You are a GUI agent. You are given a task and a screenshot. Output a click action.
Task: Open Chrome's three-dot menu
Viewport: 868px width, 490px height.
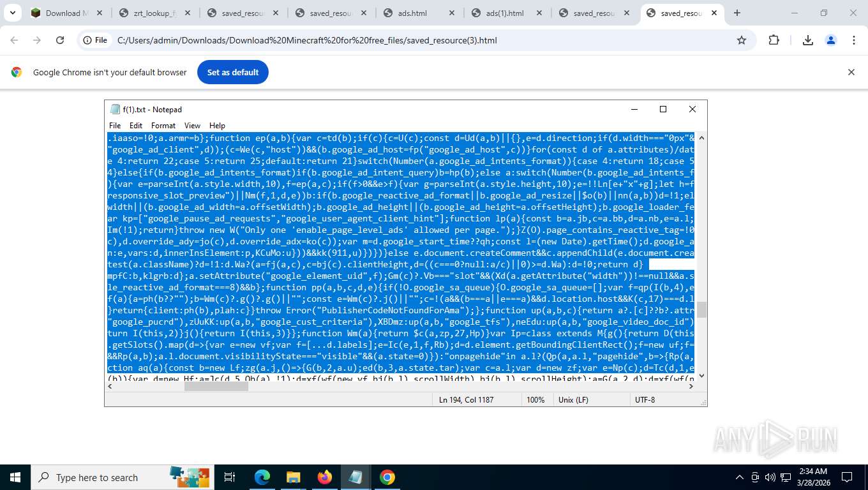click(x=854, y=40)
